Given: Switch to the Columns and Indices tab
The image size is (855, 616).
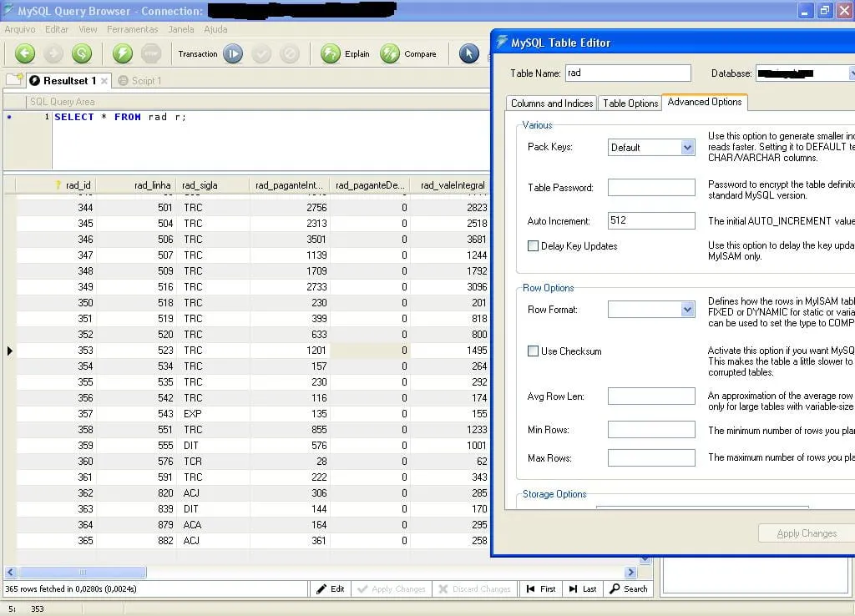Looking at the screenshot, I should (551, 104).
